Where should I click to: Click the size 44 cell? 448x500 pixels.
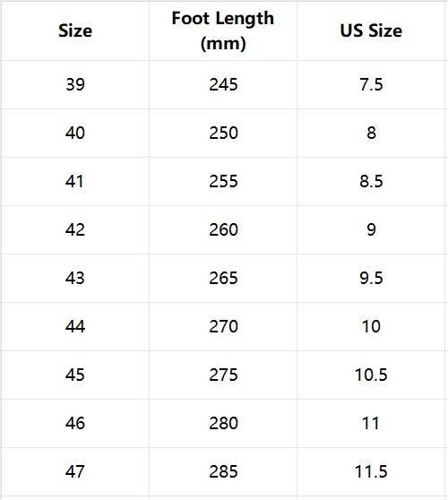point(75,326)
